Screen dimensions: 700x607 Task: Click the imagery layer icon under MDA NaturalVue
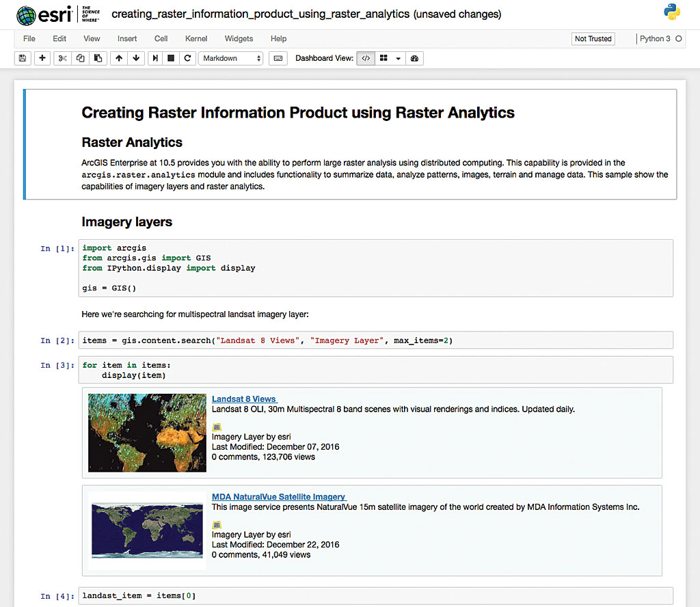(217, 525)
